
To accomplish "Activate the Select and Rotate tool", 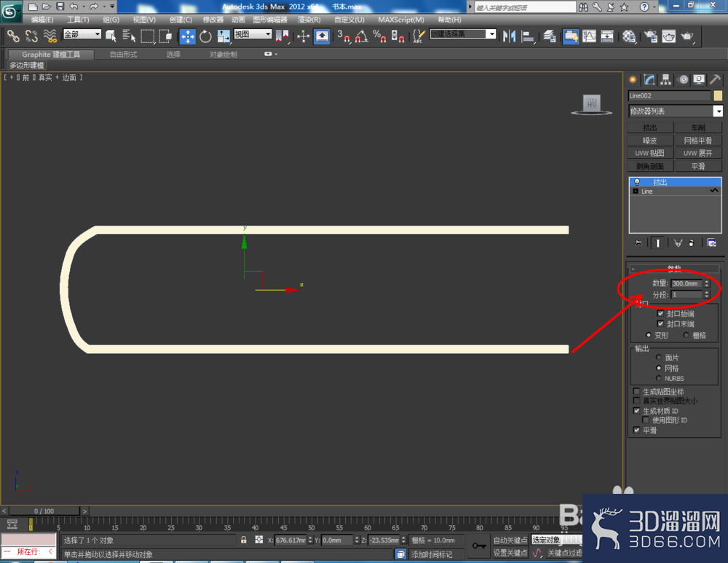I will [x=205, y=36].
